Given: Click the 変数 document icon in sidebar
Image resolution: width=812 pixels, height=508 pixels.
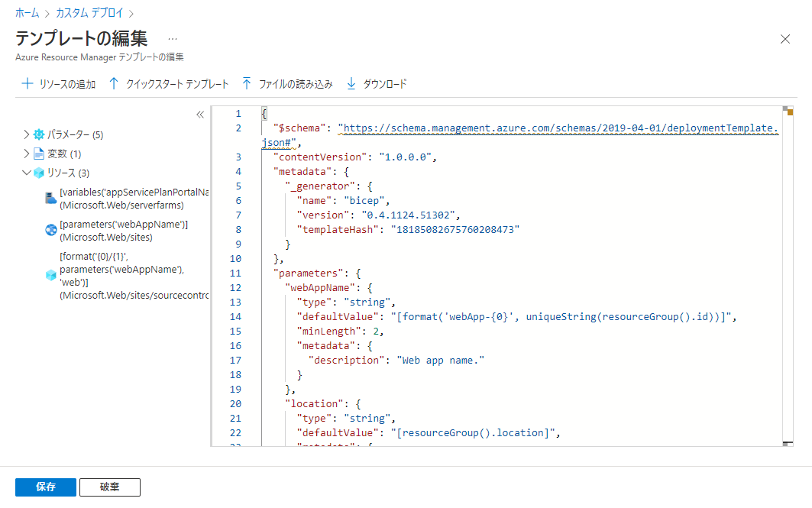Looking at the screenshot, I should tap(38, 153).
